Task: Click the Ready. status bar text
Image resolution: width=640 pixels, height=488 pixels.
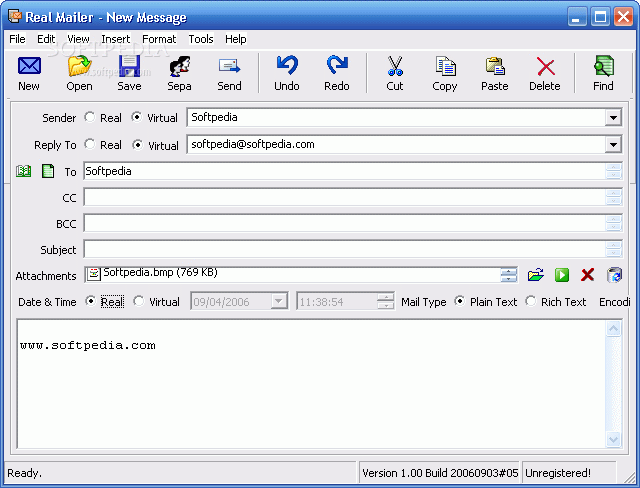Action: [x=24, y=473]
